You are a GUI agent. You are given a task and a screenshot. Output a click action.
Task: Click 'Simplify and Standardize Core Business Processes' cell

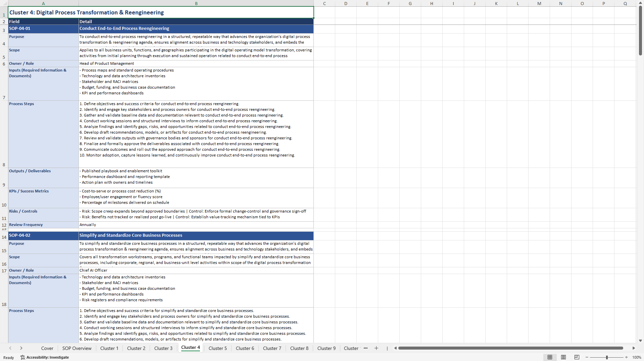(x=196, y=236)
